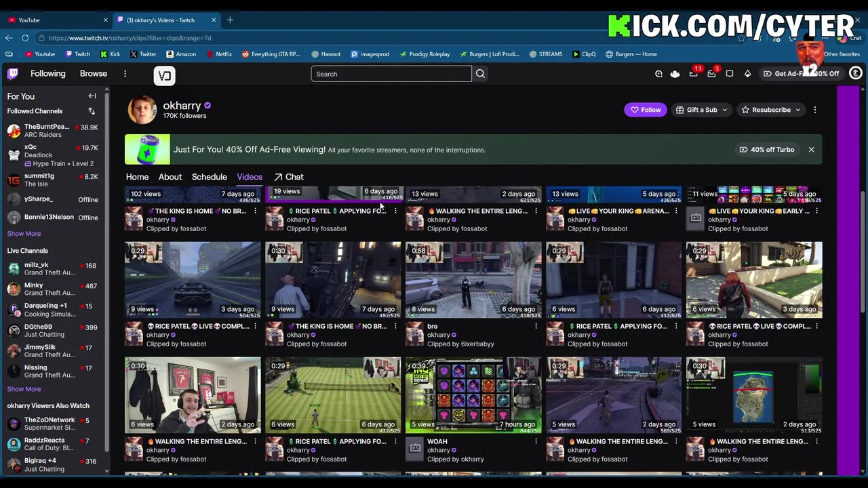868x488 pixels.
Task: Open the channel options three-dot menu beside Resubscribe
Action: (x=815, y=110)
